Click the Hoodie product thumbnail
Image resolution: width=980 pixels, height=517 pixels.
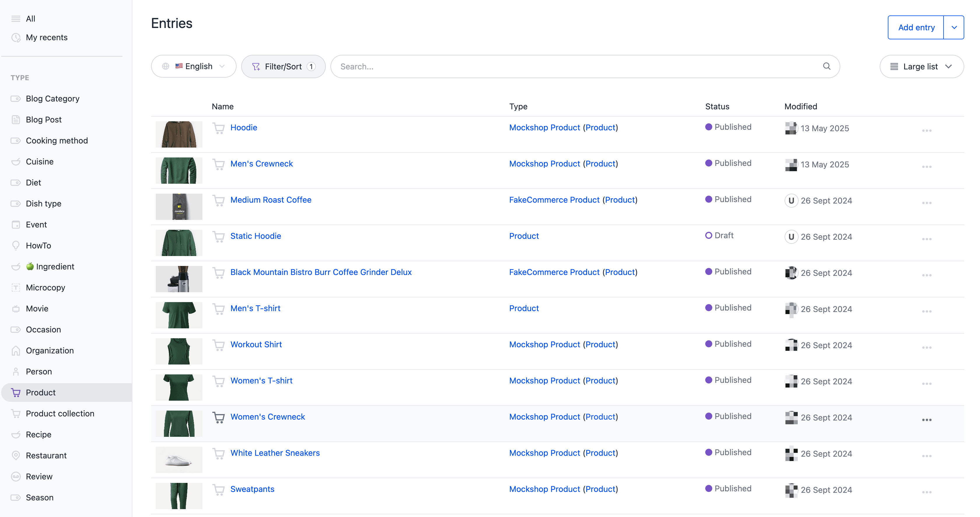pyautogui.click(x=179, y=134)
